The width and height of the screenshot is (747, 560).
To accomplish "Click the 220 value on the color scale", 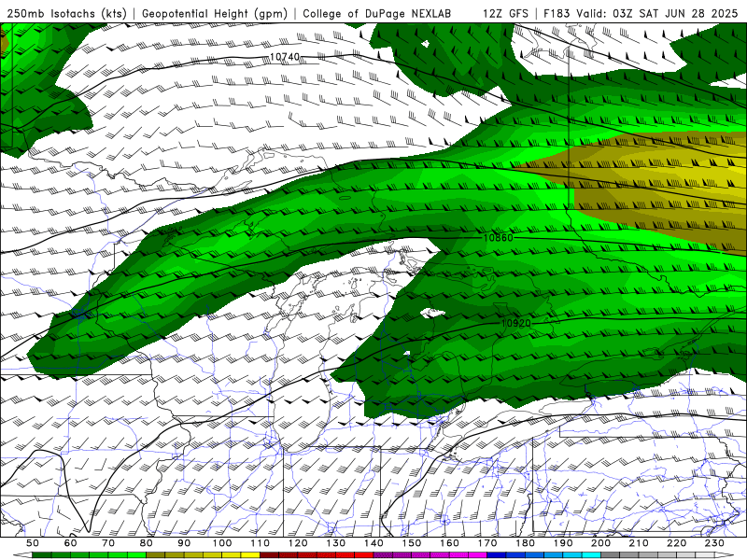I will pos(676,543).
